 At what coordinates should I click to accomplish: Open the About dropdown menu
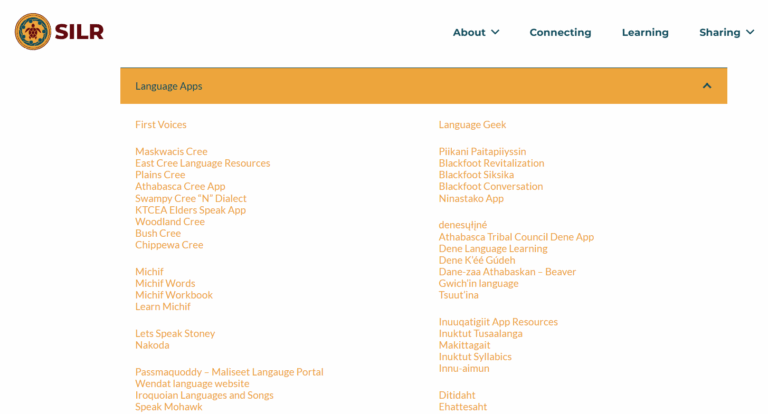coord(475,32)
